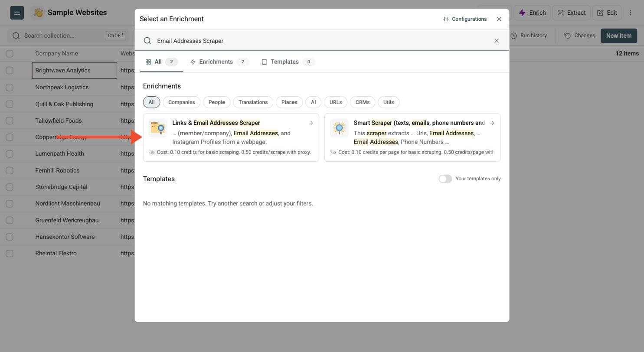Open the hamburger menu icon
This screenshot has width=644, height=352.
point(17,13)
